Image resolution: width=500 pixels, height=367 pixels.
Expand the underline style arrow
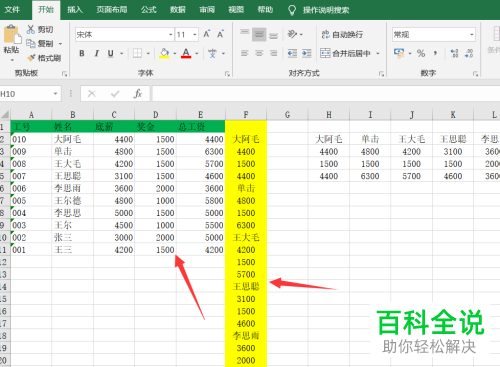[x=122, y=53]
